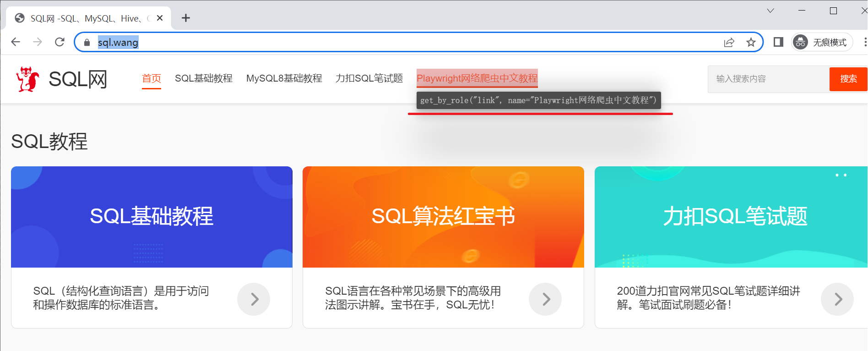Reload the page with refresh icon
Image resolution: width=868 pixels, height=351 pixels.
pos(60,42)
